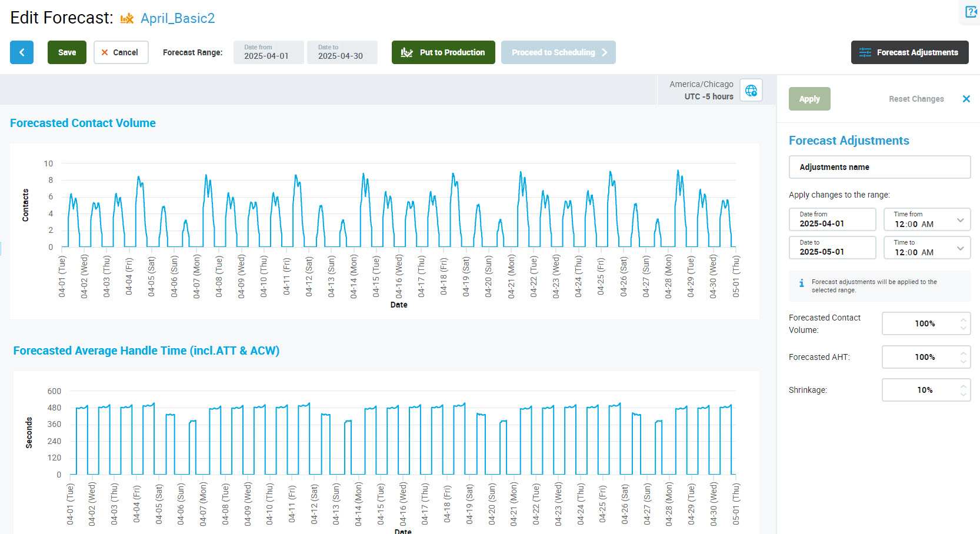Cancel forecast editing
This screenshot has width=980, height=534.
[121, 52]
